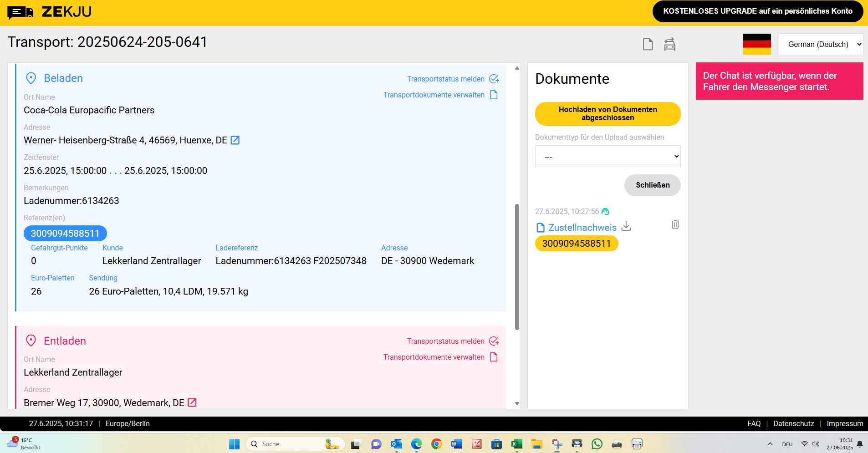Open the notification bell in system tray
Screen dimensions: 868x453
pyautogui.click(x=860, y=444)
